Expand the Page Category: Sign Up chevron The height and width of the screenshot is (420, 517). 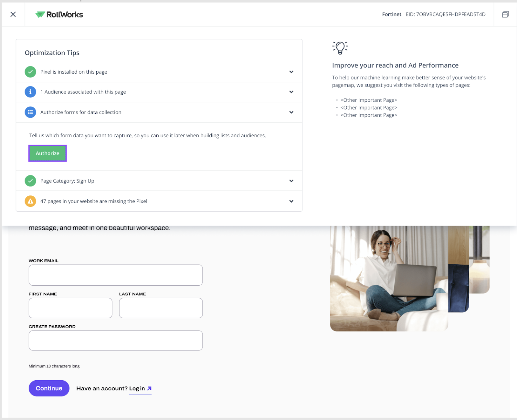(291, 181)
